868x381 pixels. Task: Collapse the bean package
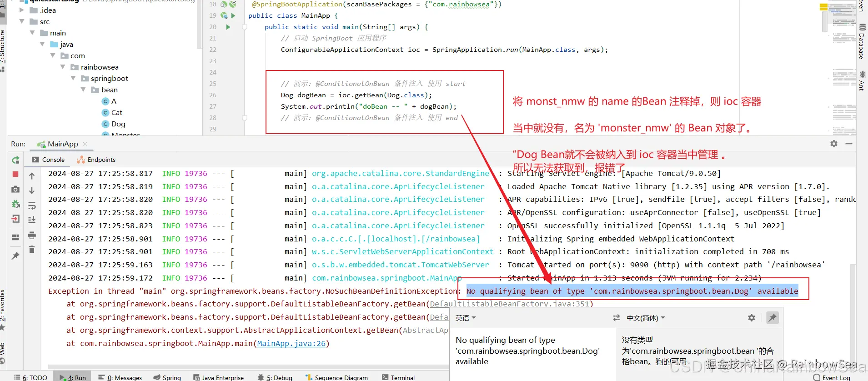pyautogui.click(x=83, y=90)
